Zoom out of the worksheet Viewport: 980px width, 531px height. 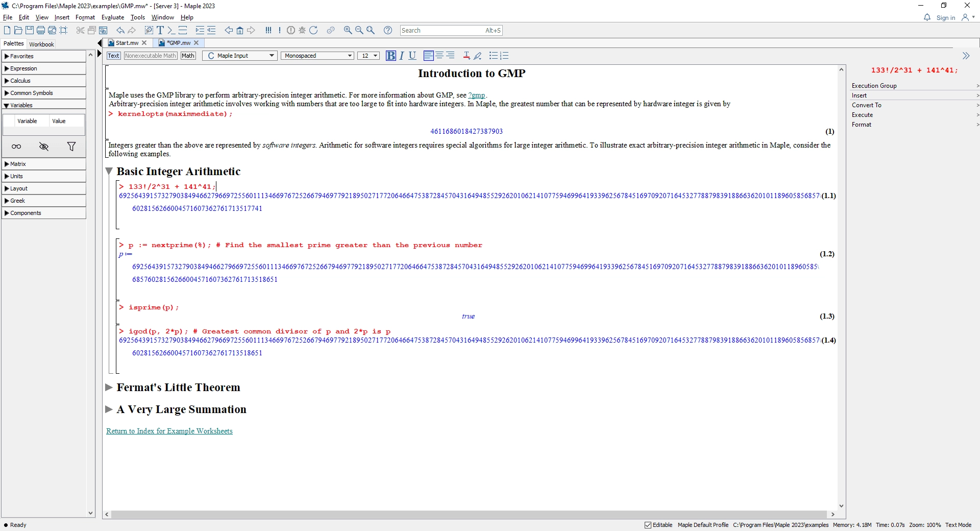(359, 30)
